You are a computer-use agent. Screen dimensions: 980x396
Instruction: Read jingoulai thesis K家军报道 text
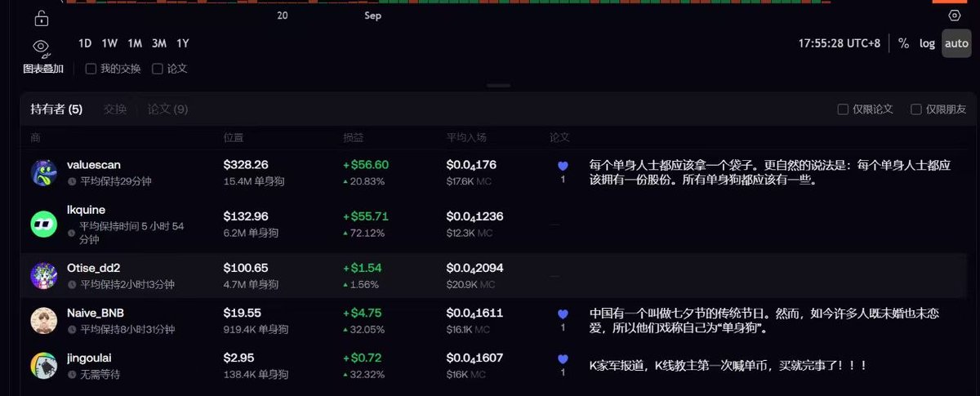[728, 366]
